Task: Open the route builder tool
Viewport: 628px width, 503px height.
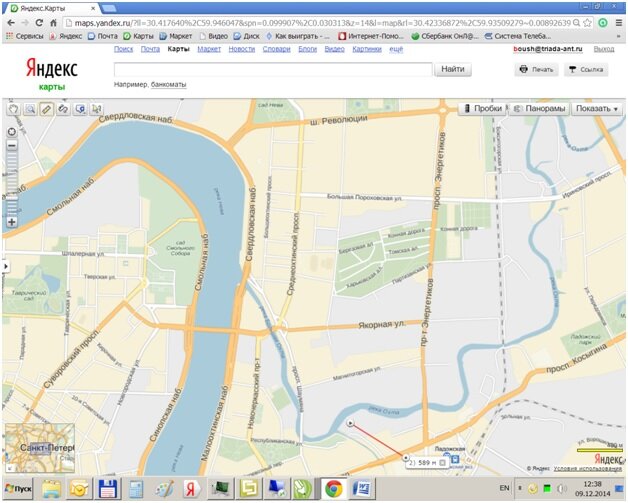Action: point(63,109)
